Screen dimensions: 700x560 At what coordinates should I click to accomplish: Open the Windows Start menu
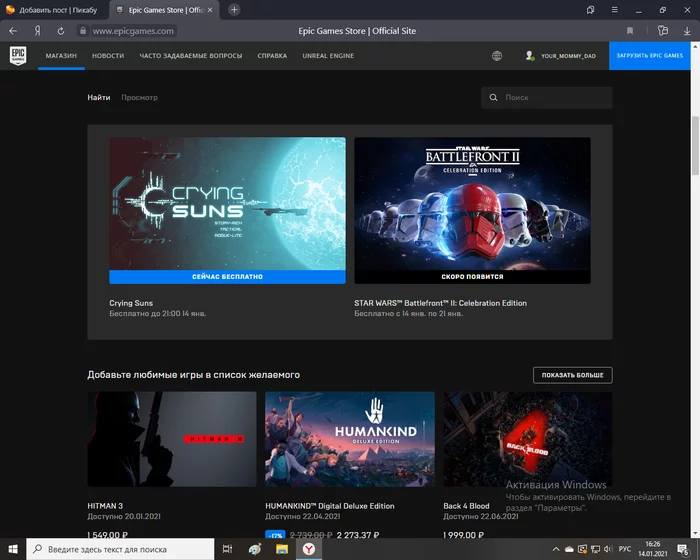(13, 549)
